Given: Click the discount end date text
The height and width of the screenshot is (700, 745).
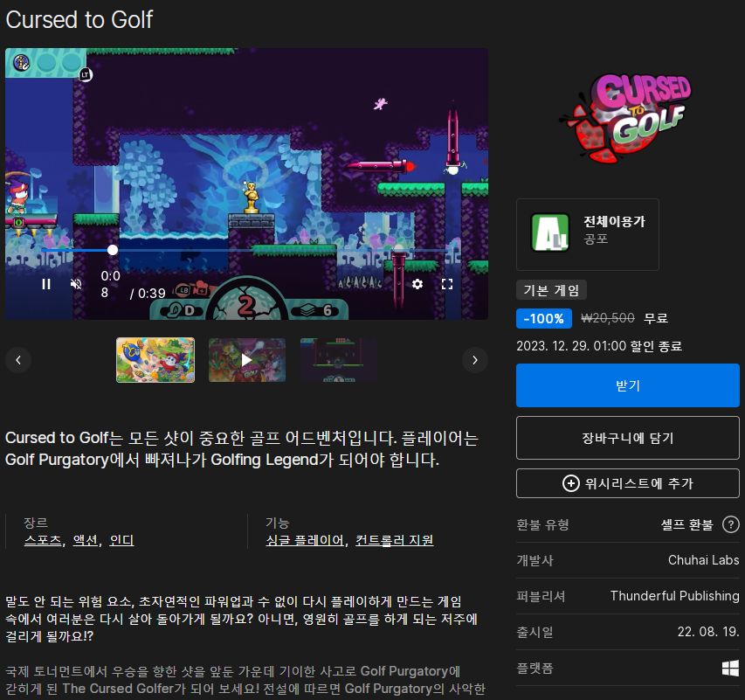Looking at the screenshot, I should click(599, 346).
